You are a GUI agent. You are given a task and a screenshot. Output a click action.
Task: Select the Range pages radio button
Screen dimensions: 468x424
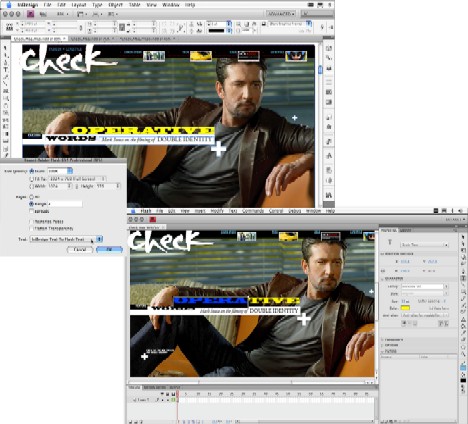[x=32, y=204]
